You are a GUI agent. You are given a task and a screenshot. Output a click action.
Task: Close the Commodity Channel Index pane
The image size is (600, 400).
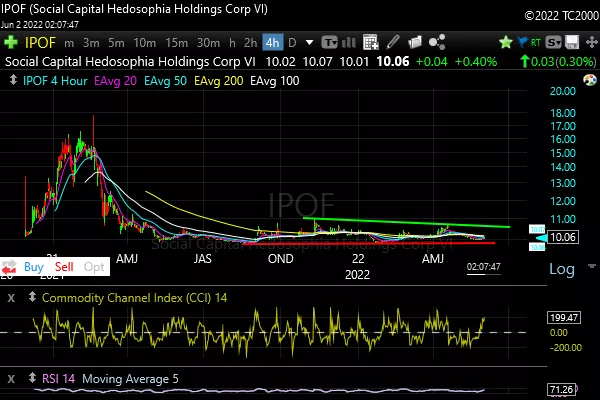point(11,298)
